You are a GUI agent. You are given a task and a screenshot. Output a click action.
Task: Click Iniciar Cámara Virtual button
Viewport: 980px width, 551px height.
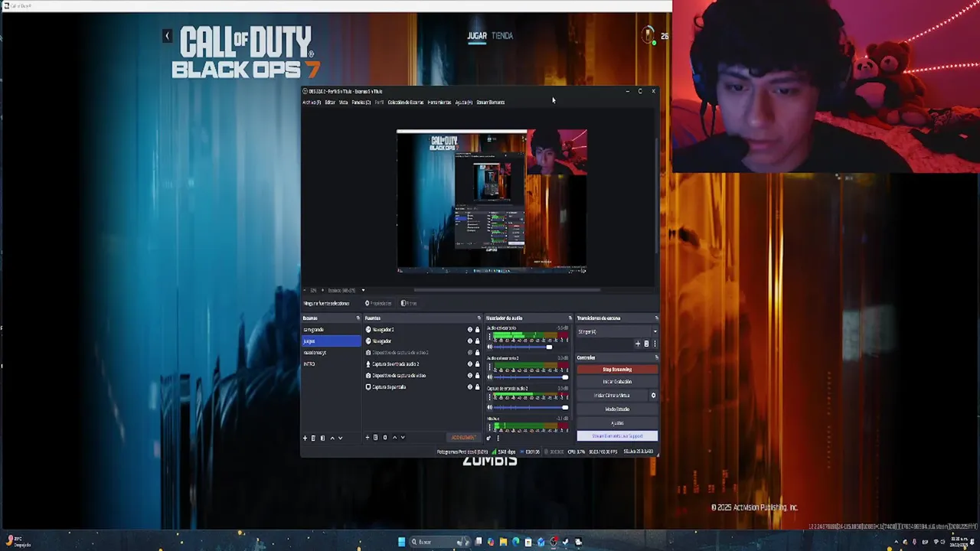point(612,395)
